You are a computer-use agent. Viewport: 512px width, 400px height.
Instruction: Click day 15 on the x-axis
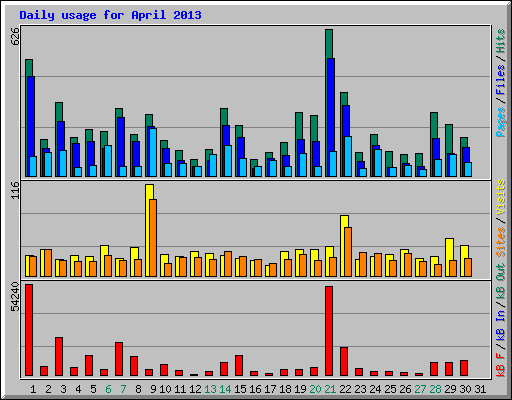240,389
